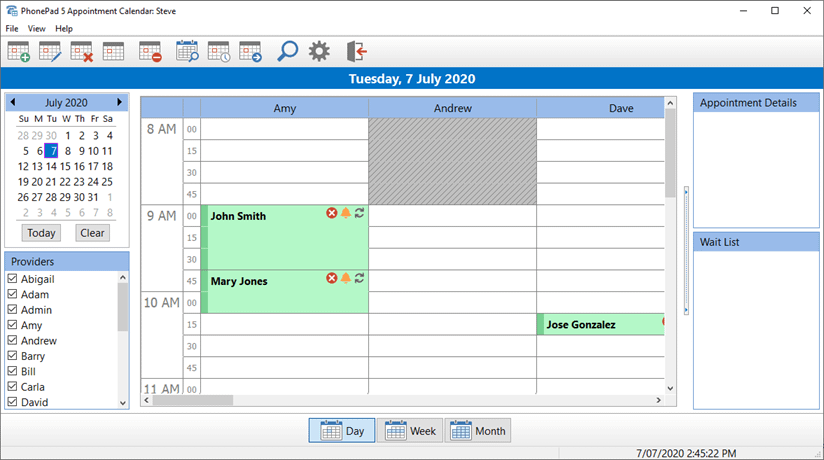
Task: Click the block time red minus icon
Action: point(150,52)
